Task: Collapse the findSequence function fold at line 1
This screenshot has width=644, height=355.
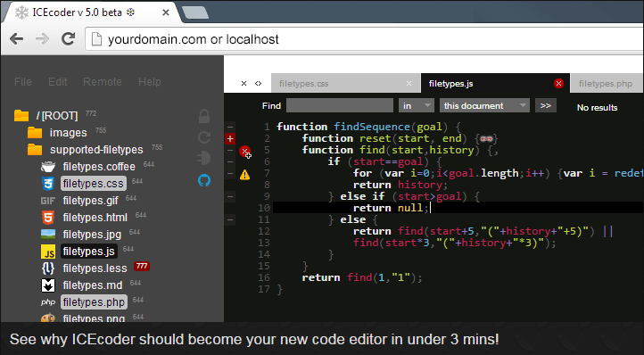Action: coord(230,127)
